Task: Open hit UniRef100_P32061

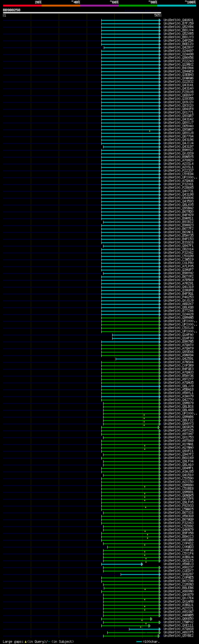Action: 178,184
